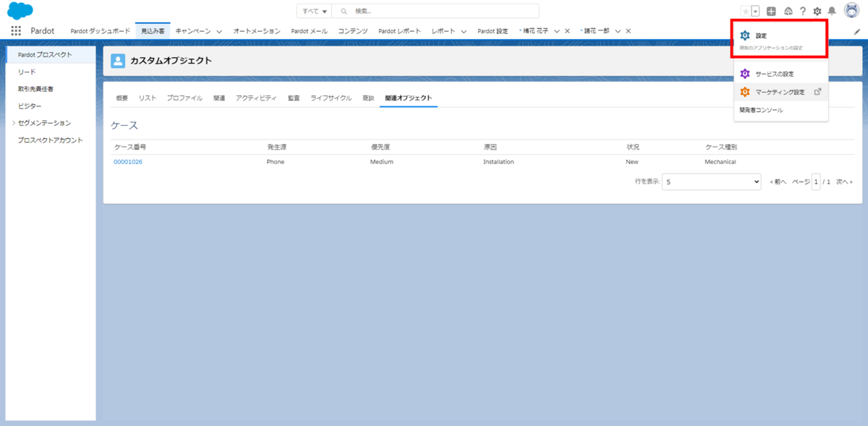
Task: Click 次へ to go to next page
Action: 844,182
